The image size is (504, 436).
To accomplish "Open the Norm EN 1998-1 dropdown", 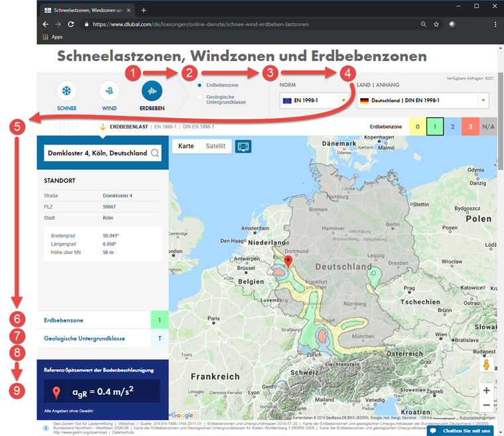I will [314, 100].
